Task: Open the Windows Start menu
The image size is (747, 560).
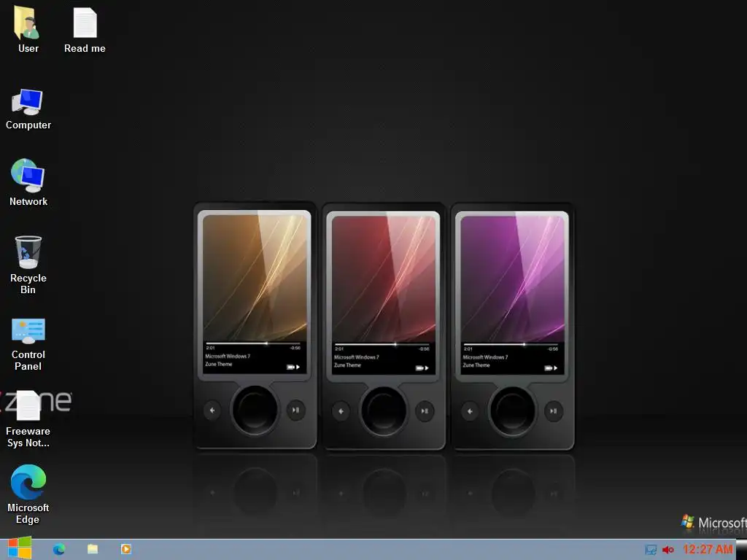Action: [20, 548]
